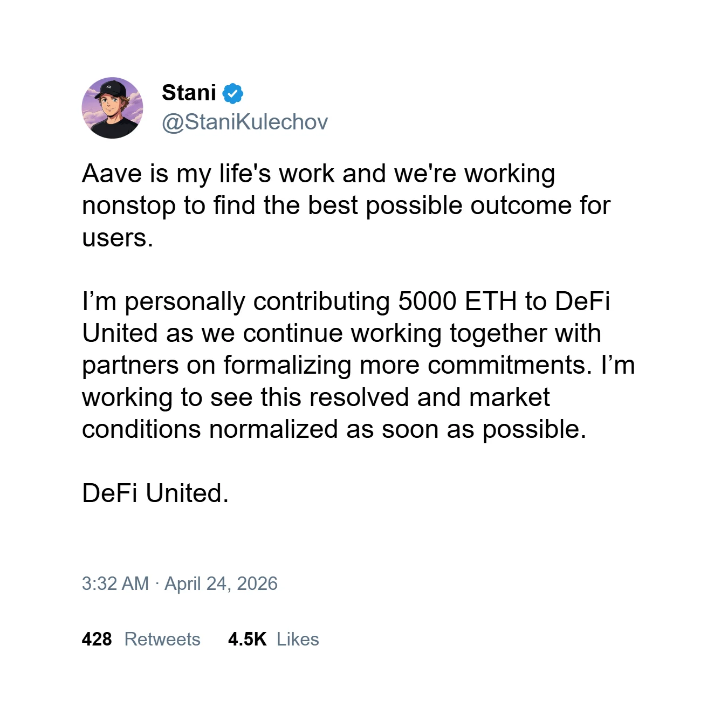Click the word "Aave" in the tweet
The width and height of the screenshot is (728, 728).
click(111, 174)
